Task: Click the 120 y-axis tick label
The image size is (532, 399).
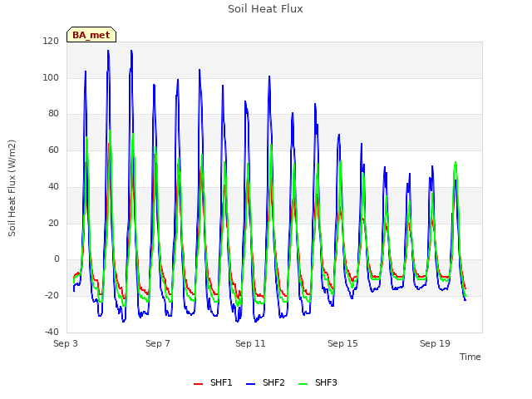Action: [51, 41]
